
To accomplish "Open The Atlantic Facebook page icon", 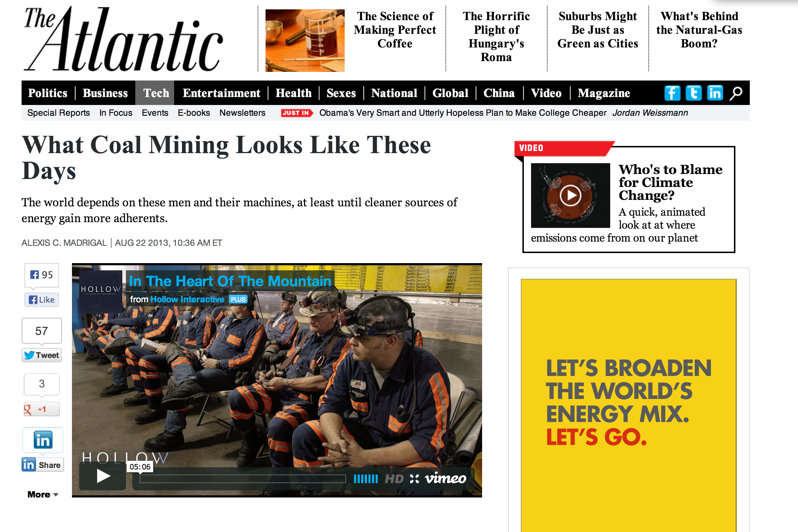I will tap(672, 93).
